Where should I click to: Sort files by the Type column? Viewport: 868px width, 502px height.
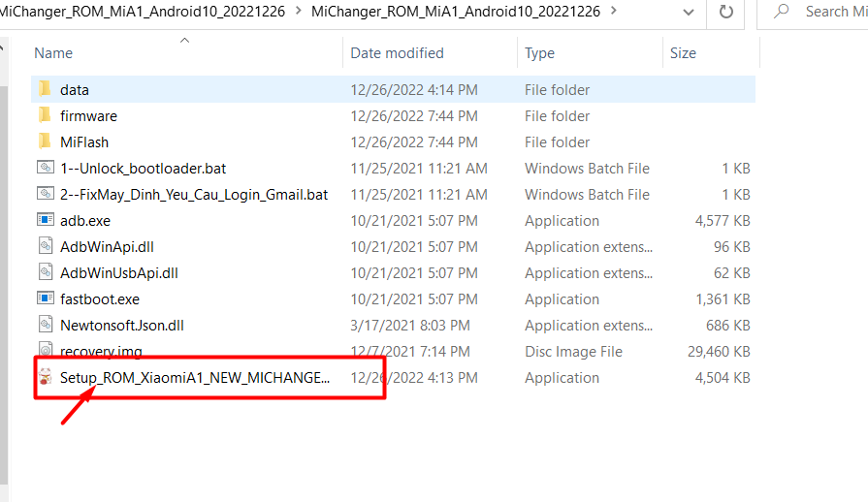click(x=539, y=53)
